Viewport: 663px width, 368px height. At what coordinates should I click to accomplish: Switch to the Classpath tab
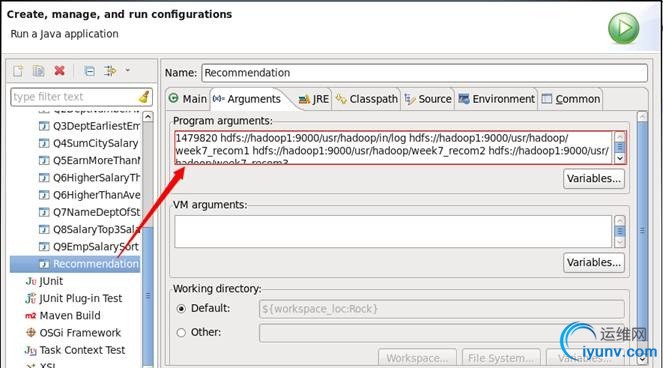click(x=367, y=99)
